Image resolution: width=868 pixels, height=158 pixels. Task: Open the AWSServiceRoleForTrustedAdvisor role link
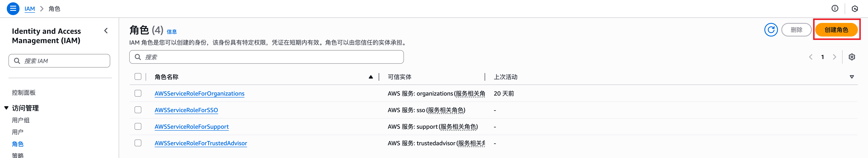coord(200,143)
